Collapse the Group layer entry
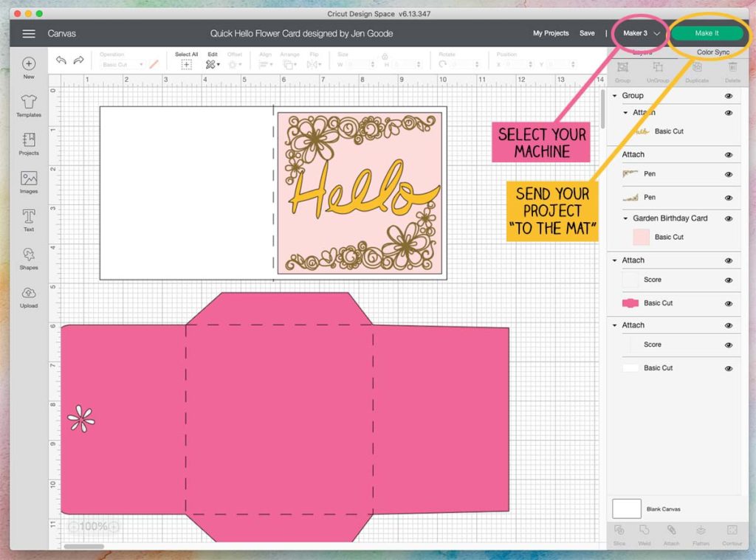756x560 pixels. coord(615,95)
